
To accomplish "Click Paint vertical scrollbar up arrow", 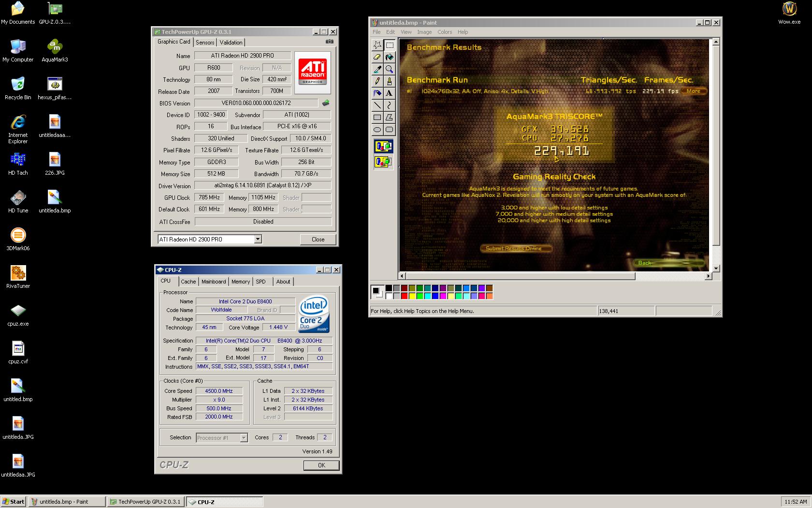I will 716,43.
